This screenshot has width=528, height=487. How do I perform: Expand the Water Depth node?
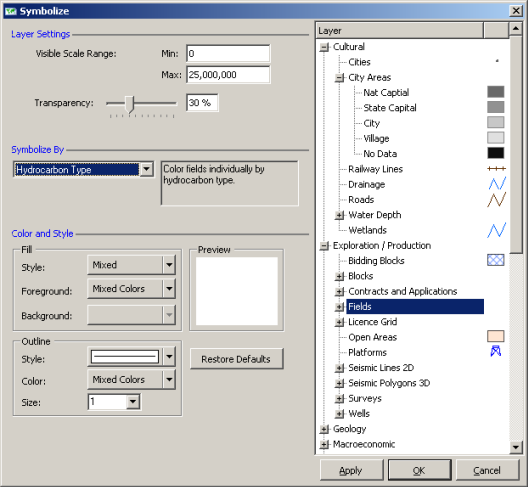[339, 215]
